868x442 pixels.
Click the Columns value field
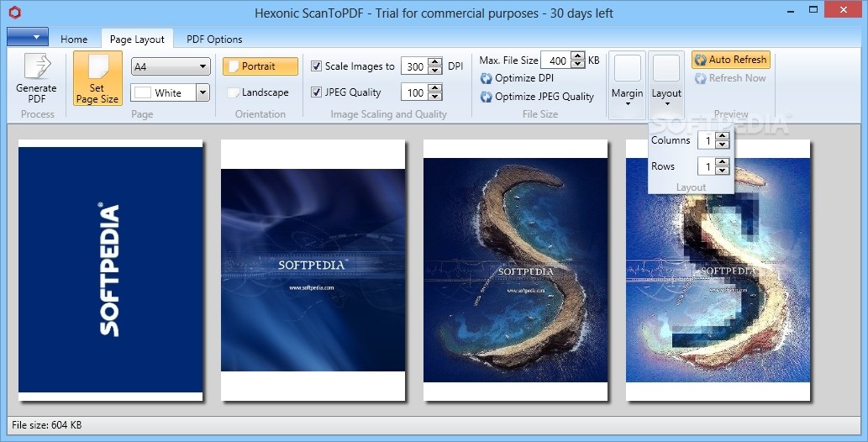tap(707, 140)
